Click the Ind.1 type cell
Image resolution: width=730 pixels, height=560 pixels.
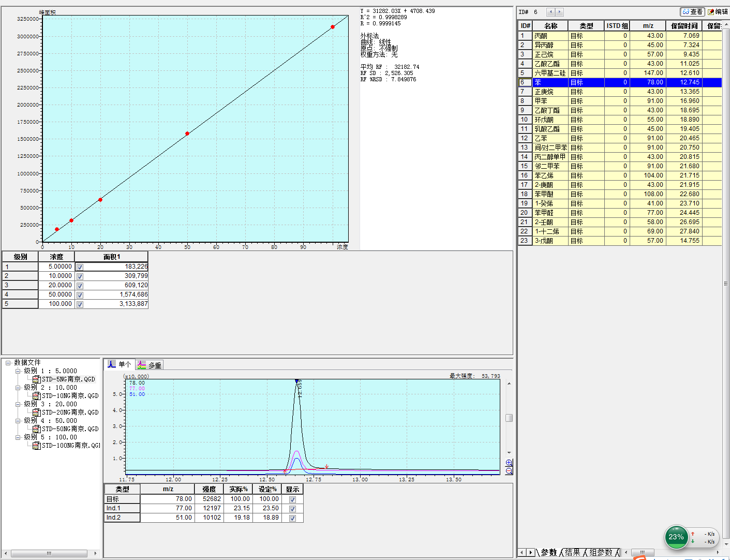[122, 508]
